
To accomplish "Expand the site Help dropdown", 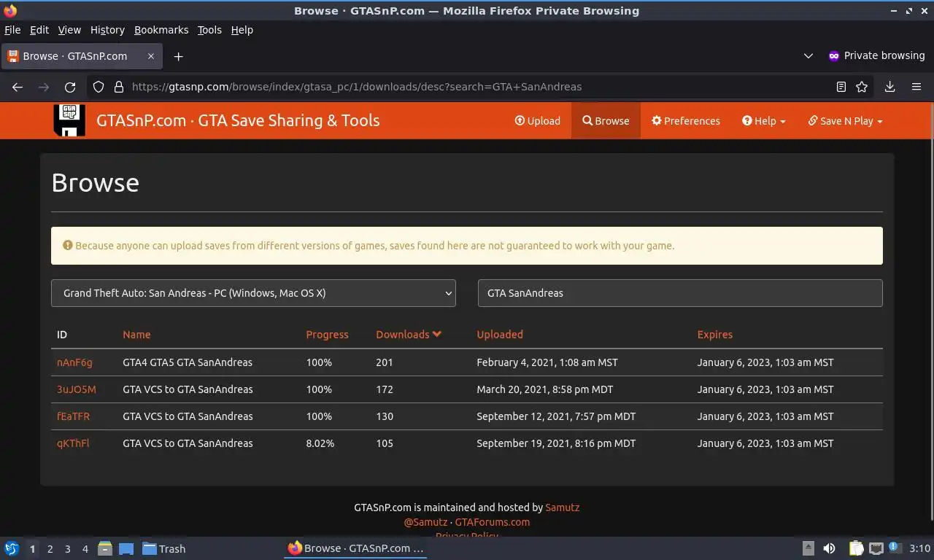I will pos(764,121).
